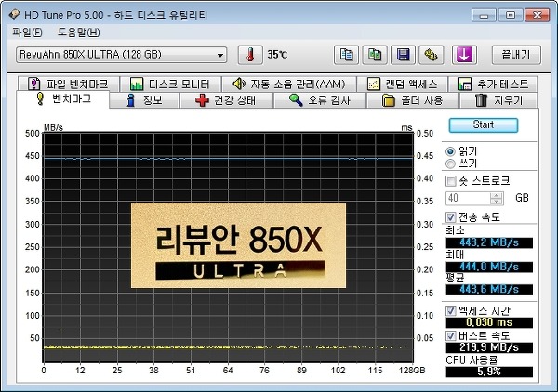
Task: Toggle the 엑세스 시간 checkbox
Action: (450, 311)
